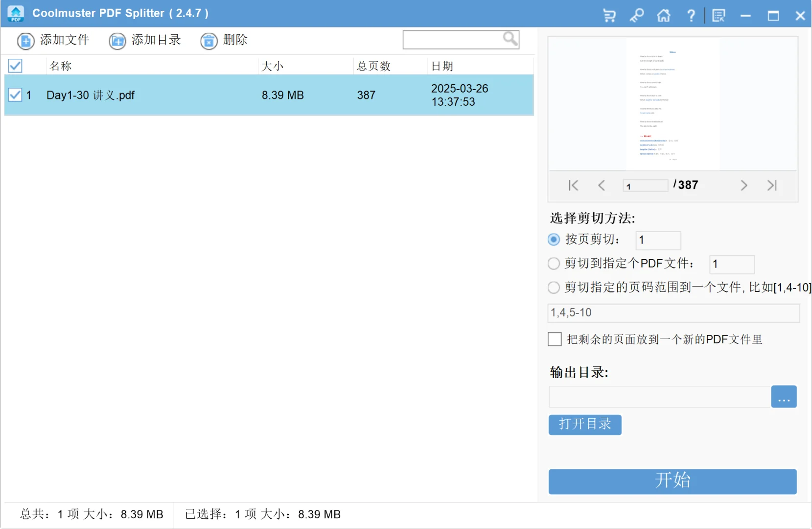Click the 开始 start button

673,481
